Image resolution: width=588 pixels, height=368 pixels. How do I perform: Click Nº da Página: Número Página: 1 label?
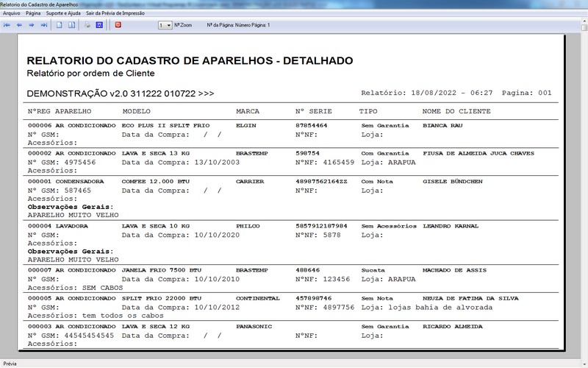pyautogui.click(x=238, y=25)
